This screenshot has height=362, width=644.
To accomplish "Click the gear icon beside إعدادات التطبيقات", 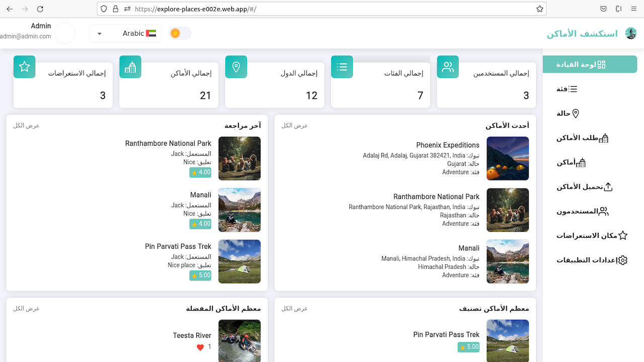I will tap(622, 260).
